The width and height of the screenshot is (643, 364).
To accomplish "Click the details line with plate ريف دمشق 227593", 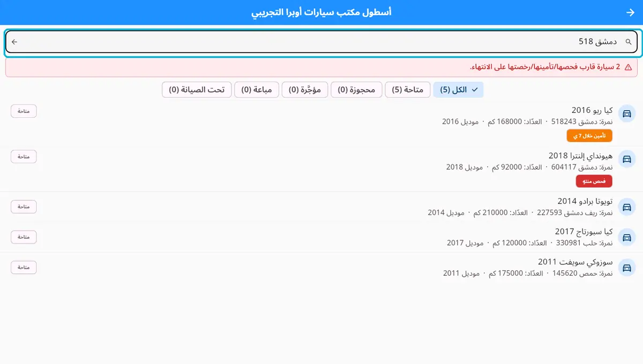I will pyautogui.click(x=520, y=213).
